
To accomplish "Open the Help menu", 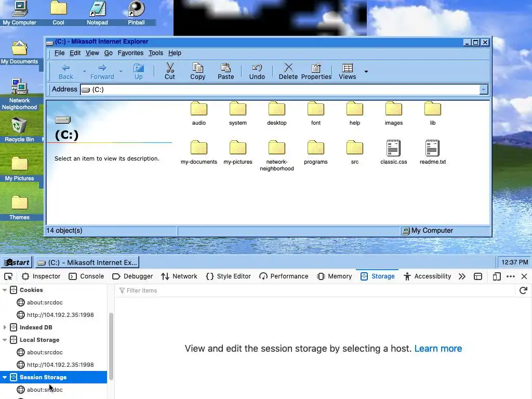I will 175,53.
